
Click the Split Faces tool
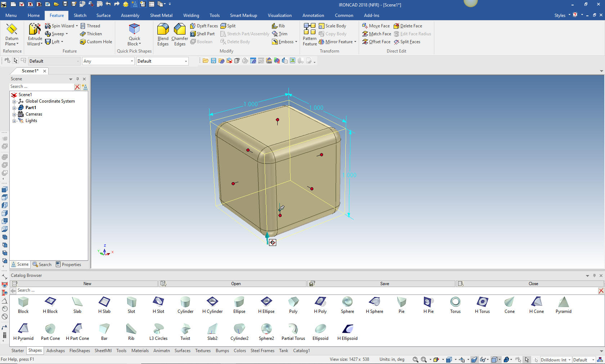407,42
